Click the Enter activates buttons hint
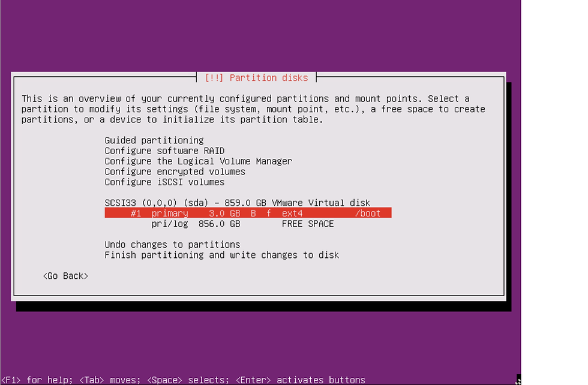This screenshot has width=588, height=385. pyautogui.click(x=301, y=380)
